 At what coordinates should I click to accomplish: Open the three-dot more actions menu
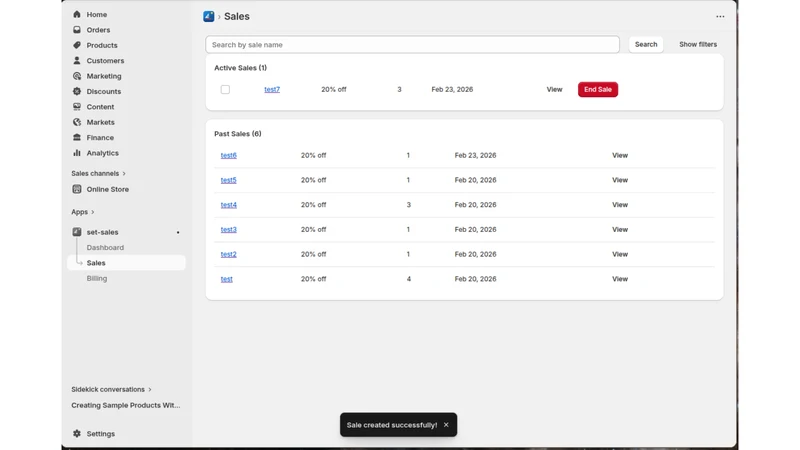pyautogui.click(x=720, y=16)
